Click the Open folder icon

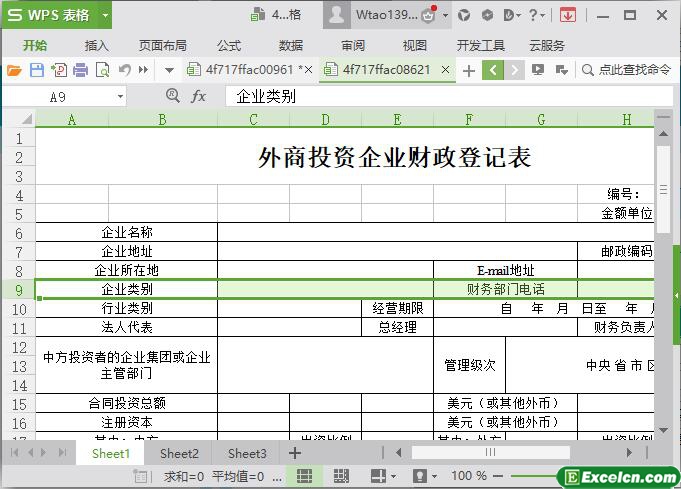click(x=14, y=70)
